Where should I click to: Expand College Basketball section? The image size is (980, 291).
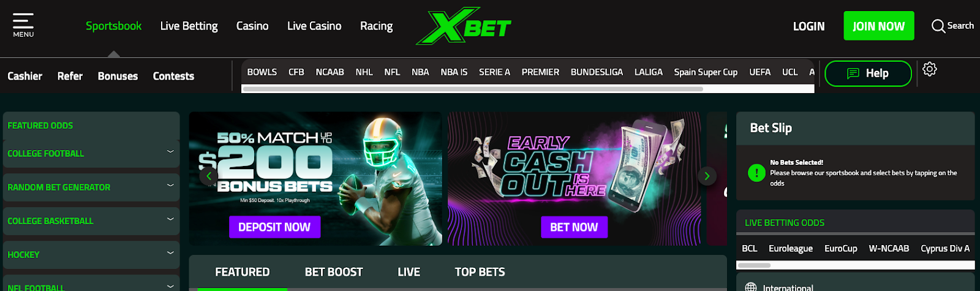pos(91,221)
